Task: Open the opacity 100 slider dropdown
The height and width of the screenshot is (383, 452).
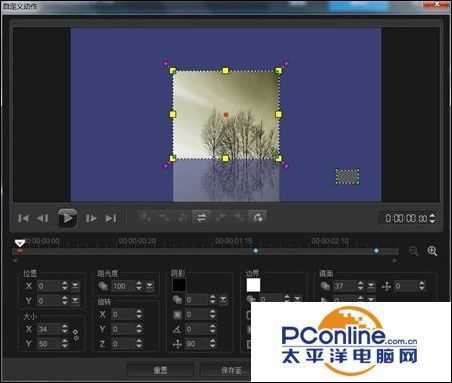Action: click(150, 286)
